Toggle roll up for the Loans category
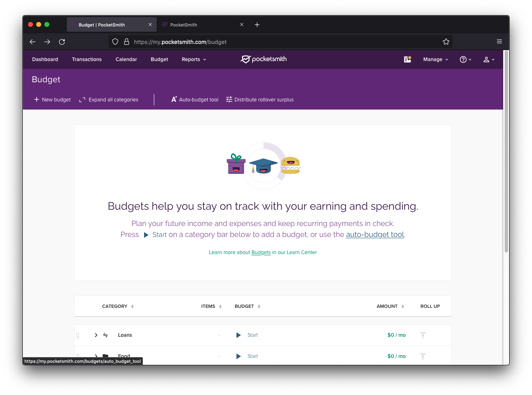 [x=423, y=335]
